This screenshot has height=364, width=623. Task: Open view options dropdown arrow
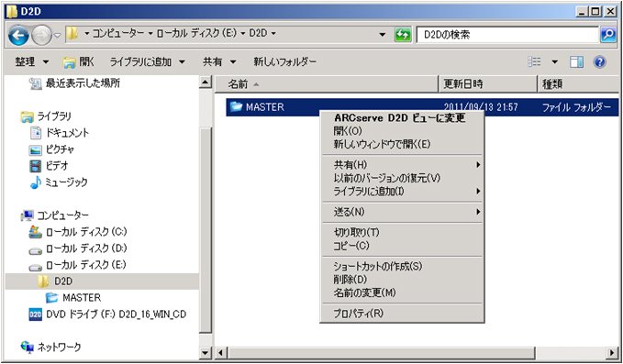(555, 62)
